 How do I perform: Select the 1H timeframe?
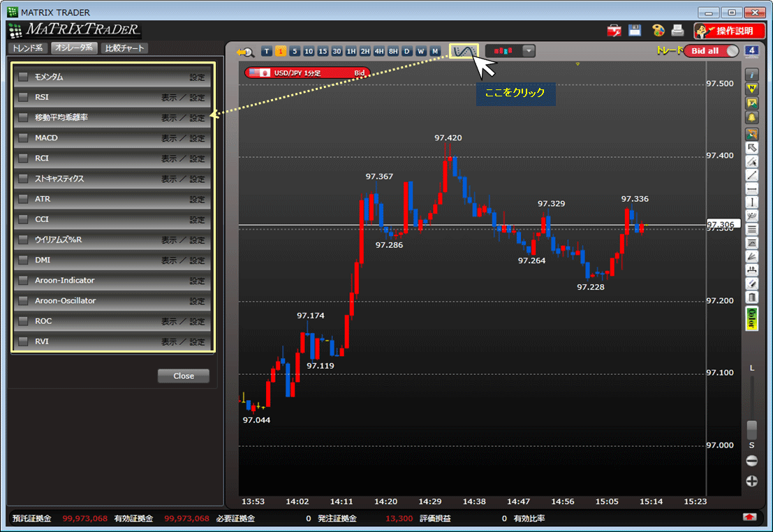coord(351,51)
